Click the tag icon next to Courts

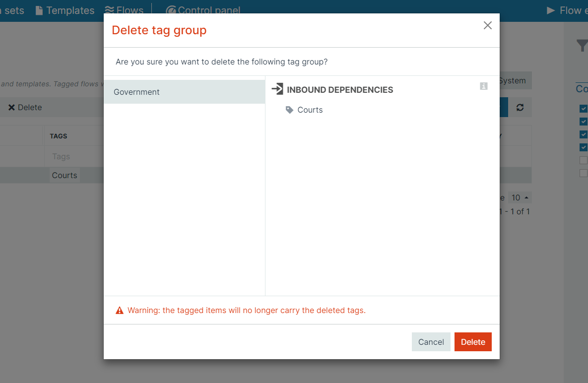tap(289, 110)
